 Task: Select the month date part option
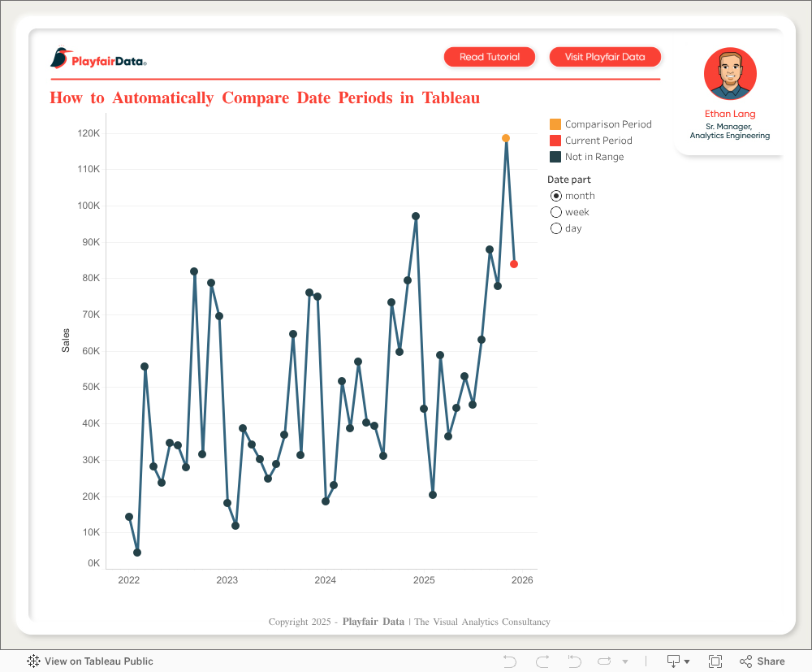coord(556,196)
